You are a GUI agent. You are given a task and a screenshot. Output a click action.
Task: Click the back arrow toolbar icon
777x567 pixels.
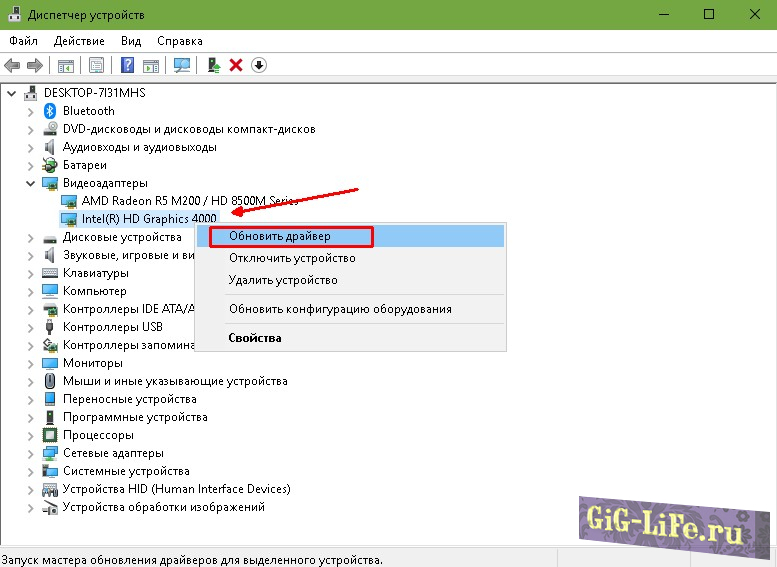pos(12,65)
